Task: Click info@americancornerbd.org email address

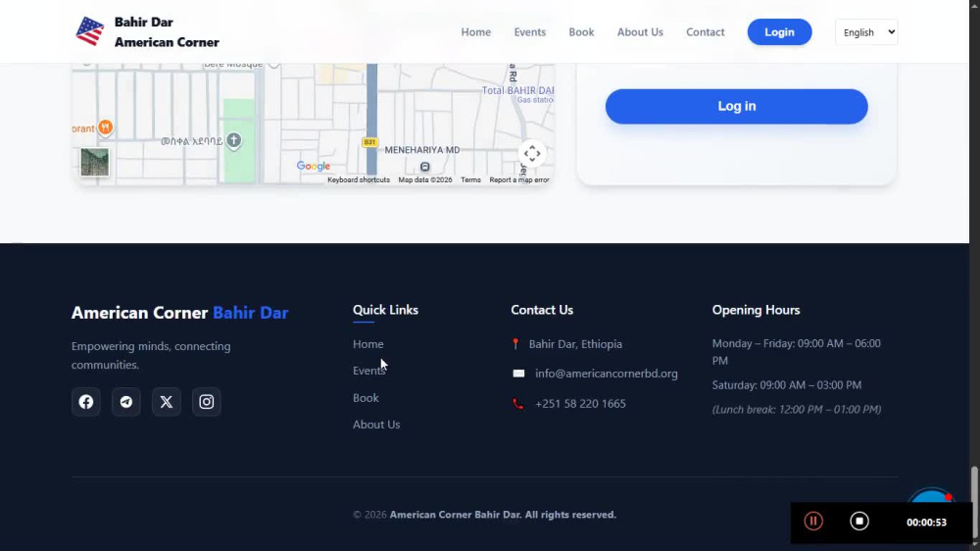Action: (607, 374)
